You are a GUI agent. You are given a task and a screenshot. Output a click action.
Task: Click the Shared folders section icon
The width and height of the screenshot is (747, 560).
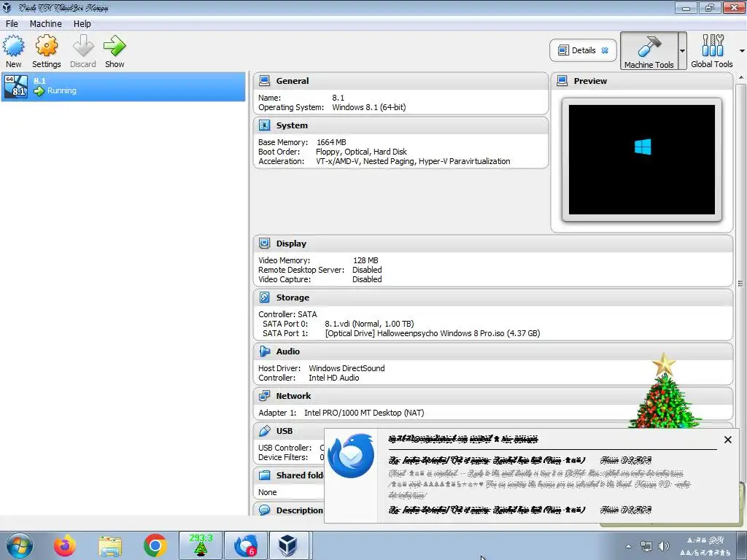click(x=264, y=475)
